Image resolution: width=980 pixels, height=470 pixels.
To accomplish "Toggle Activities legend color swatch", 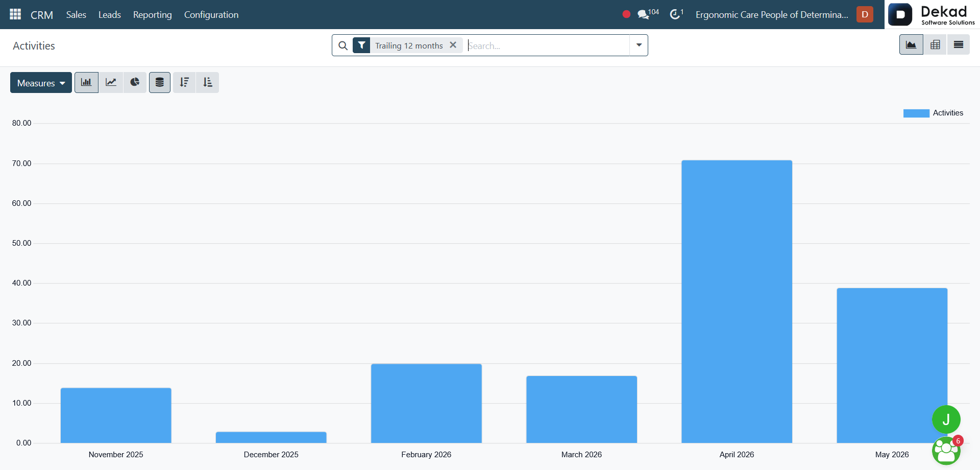I will [916, 113].
